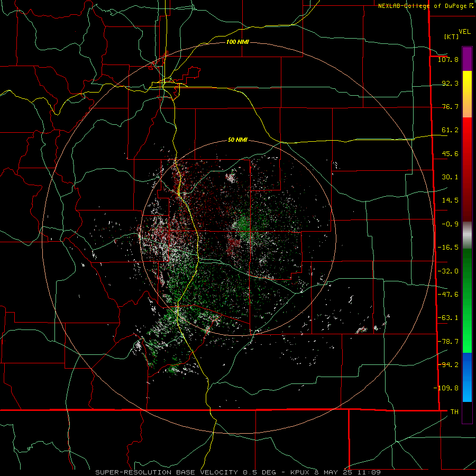Image resolution: width=476 pixels, height=476 pixels.
Task: Pick the red segment of the velocity scale
Action: tap(467, 169)
